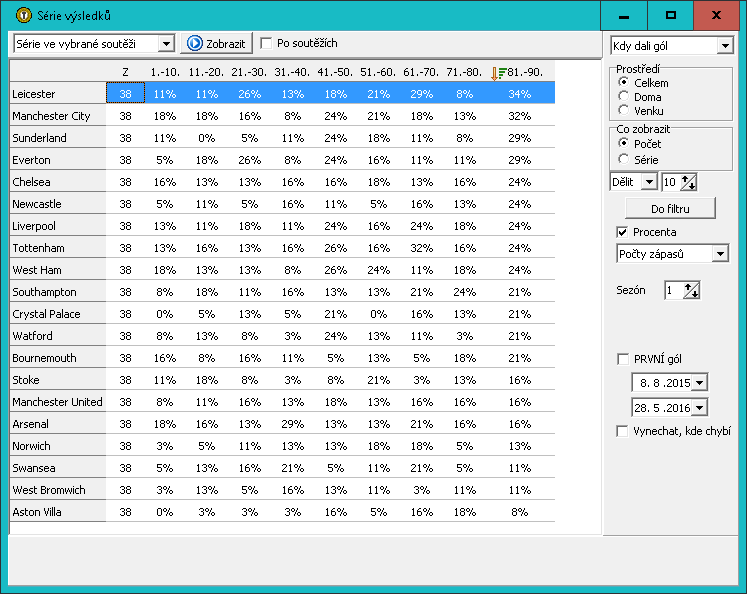This screenshot has height=594, width=747.
Task: Sort by the 11.-20. column header
Action: coord(206,72)
